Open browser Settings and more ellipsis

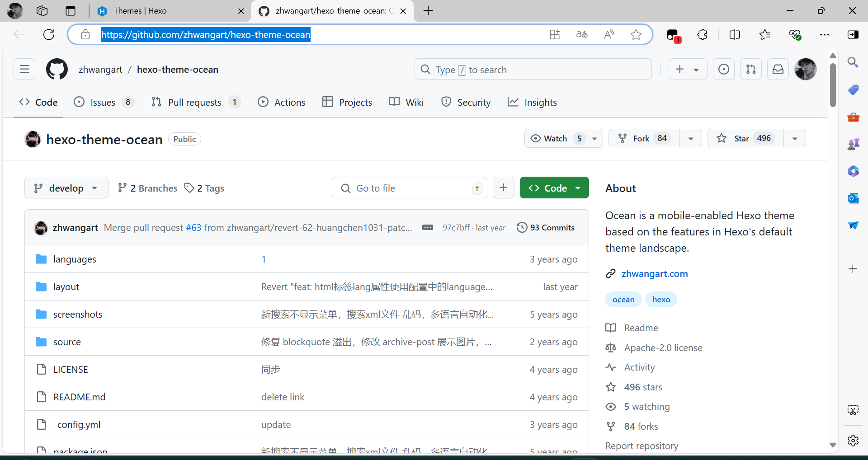pos(825,34)
